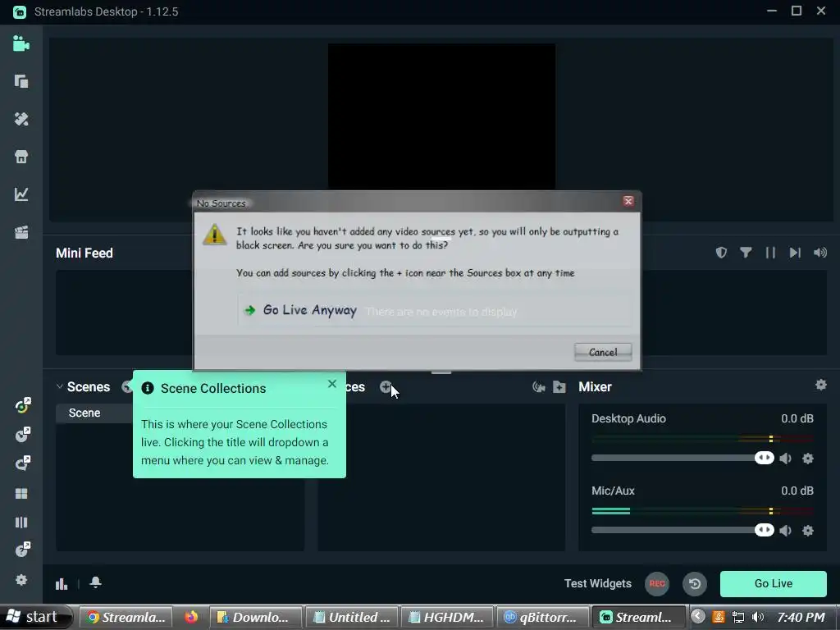
Task: Open Themes from the sidebar
Action: (21, 119)
